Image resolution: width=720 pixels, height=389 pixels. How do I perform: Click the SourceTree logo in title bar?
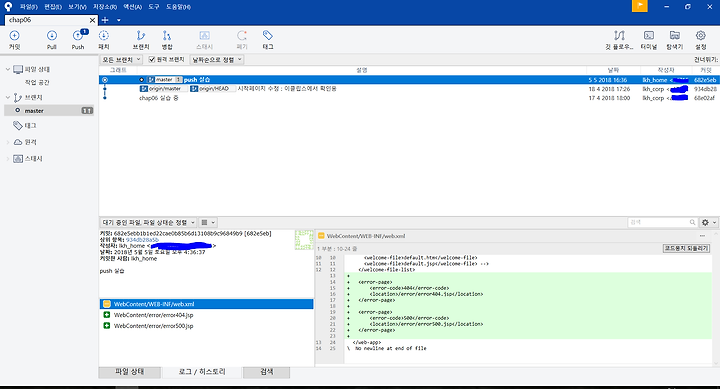[x=8, y=6]
